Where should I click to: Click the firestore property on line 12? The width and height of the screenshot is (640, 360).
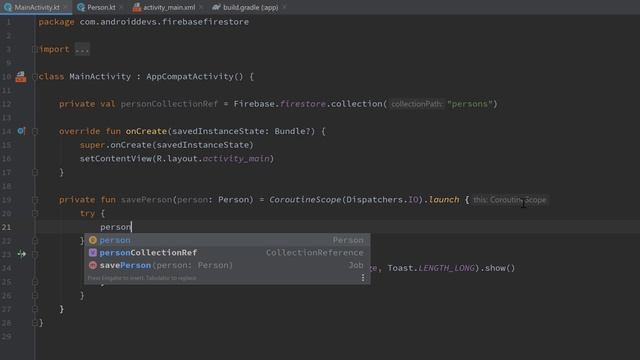tap(303, 104)
